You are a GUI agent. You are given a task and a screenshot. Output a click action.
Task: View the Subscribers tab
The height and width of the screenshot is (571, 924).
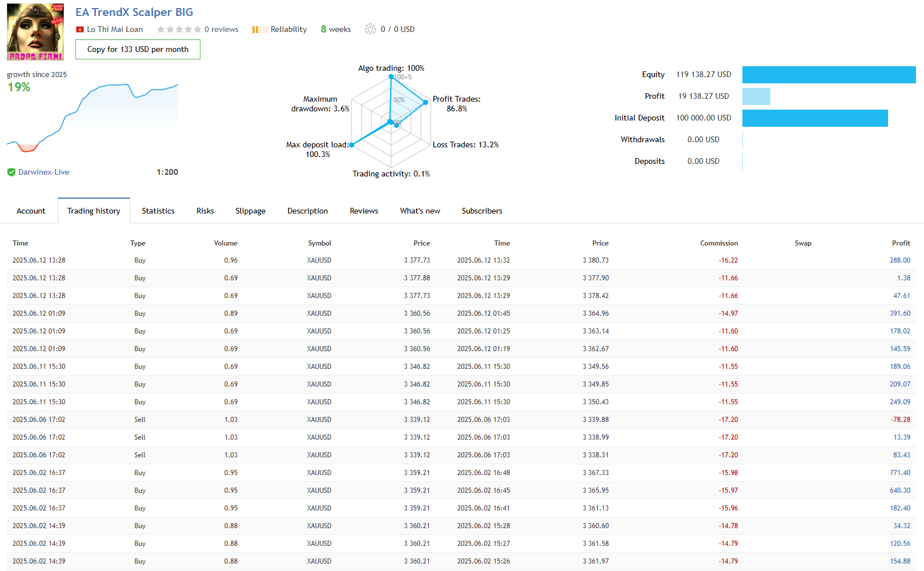click(482, 211)
